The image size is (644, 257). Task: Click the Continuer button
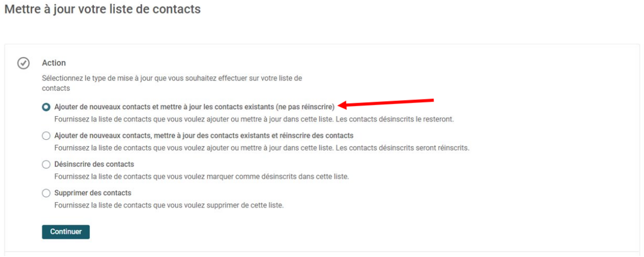(65, 232)
